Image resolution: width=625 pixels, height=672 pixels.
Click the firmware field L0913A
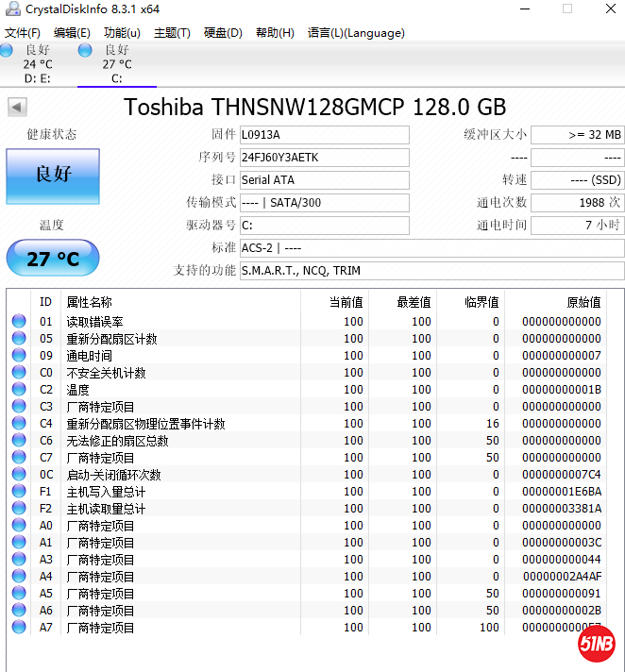(323, 135)
